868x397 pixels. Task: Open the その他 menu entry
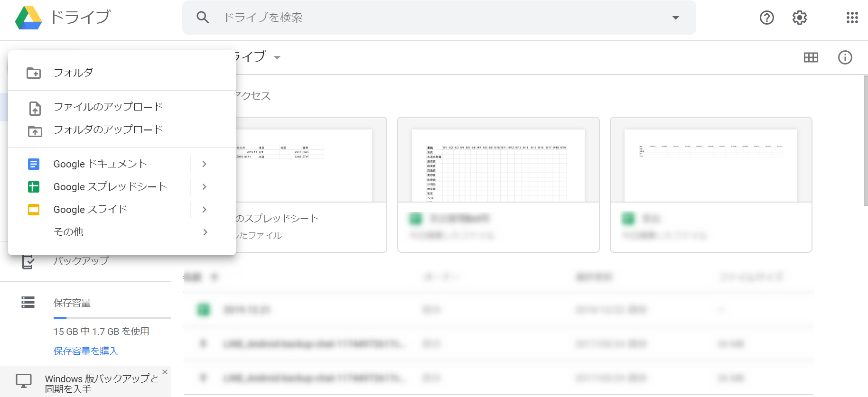122,232
